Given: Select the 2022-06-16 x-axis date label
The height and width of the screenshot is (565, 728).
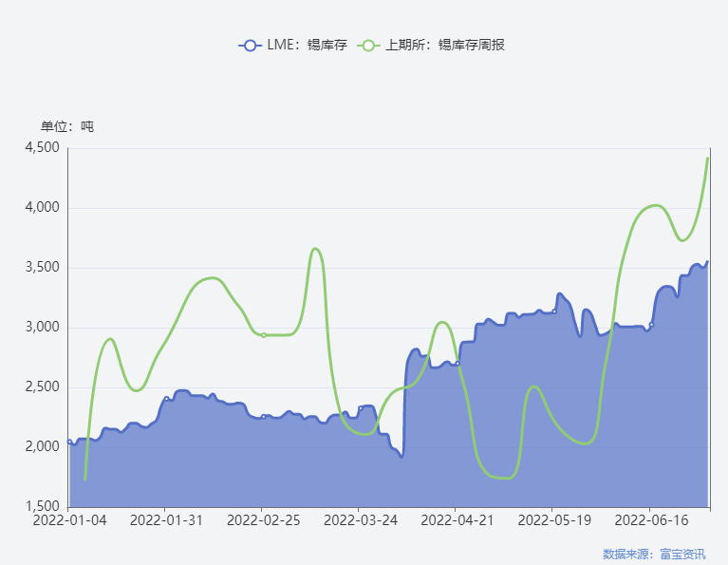Looking at the screenshot, I should pyautogui.click(x=651, y=520).
